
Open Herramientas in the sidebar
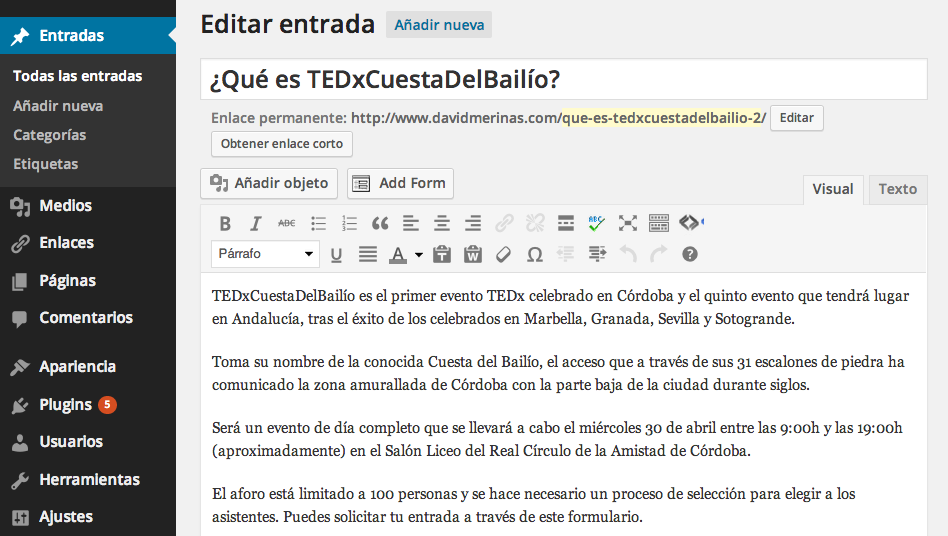(x=88, y=479)
